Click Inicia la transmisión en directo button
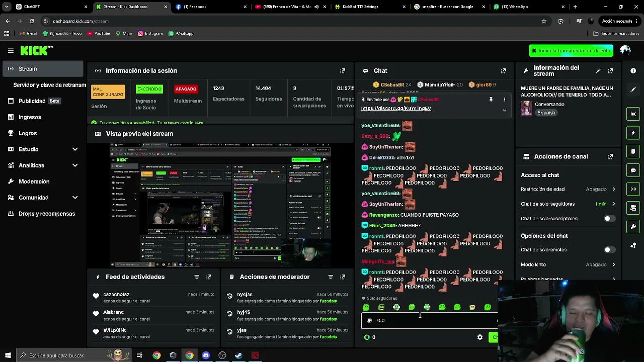Screen dimensions: 644x362 point(571,50)
